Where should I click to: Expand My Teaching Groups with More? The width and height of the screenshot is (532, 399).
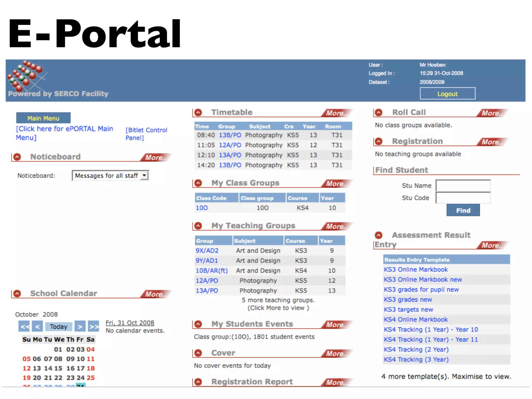click(336, 226)
